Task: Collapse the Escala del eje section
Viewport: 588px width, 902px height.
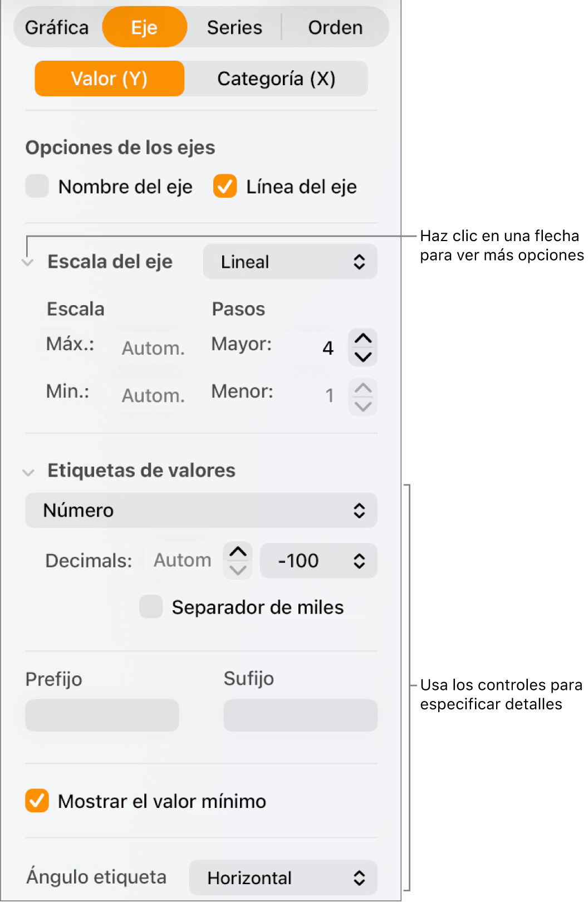Action: (x=28, y=262)
